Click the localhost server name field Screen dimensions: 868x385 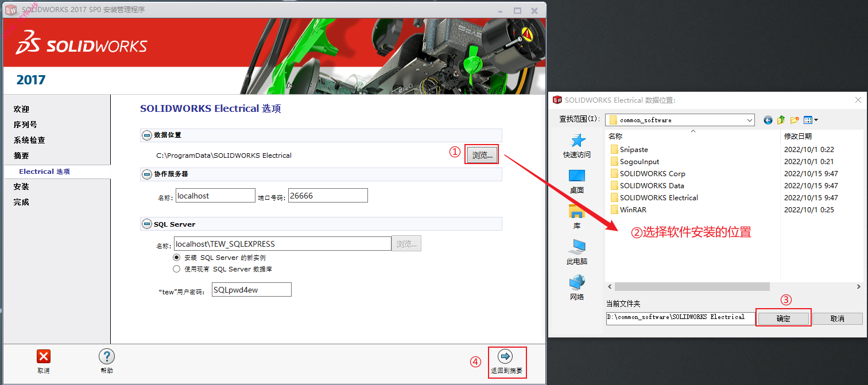point(215,196)
